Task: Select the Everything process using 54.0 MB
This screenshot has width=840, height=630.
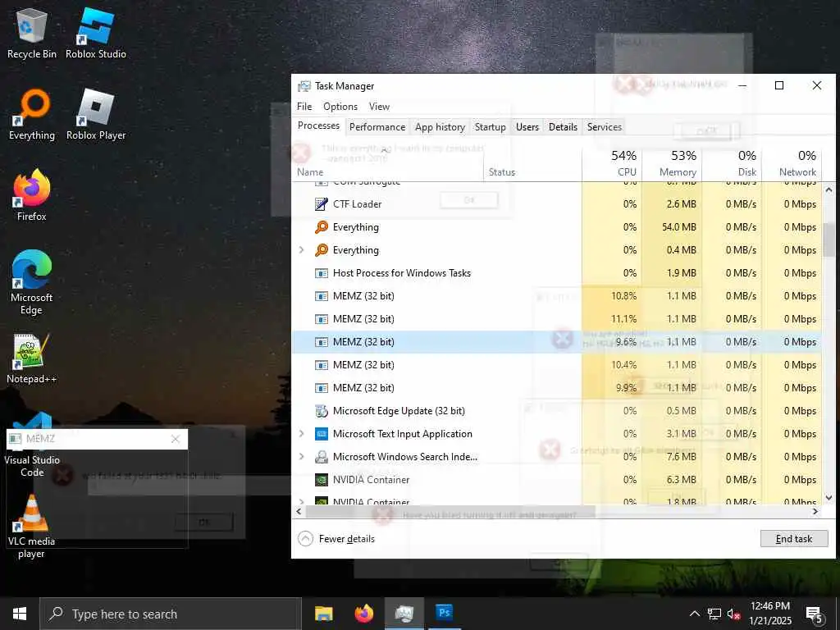Action: click(x=556, y=227)
